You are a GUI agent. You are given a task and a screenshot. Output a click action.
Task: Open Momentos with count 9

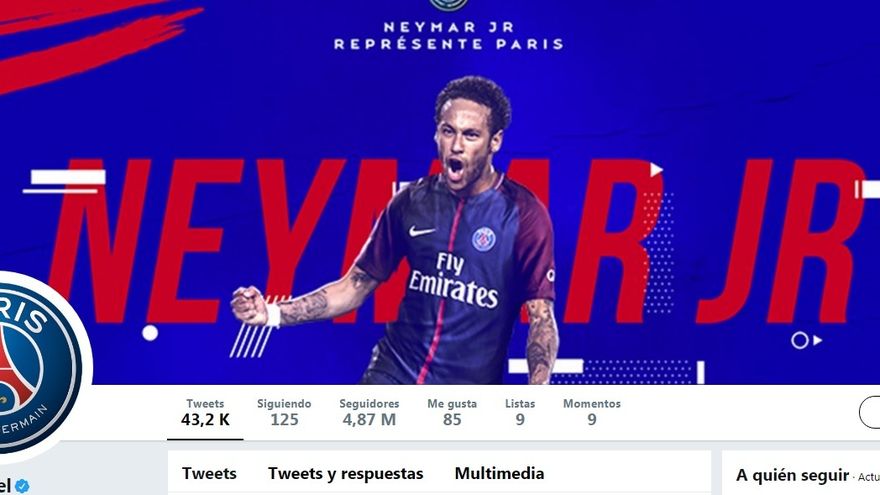(592, 412)
